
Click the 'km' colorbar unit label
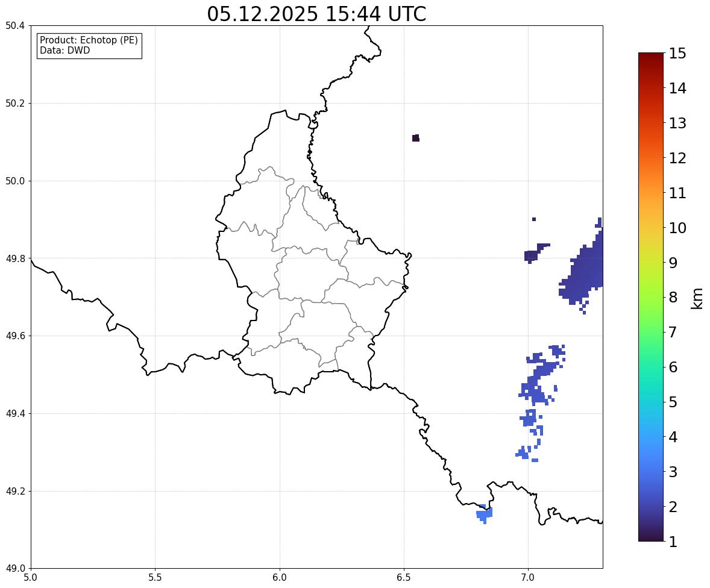coord(697,298)
